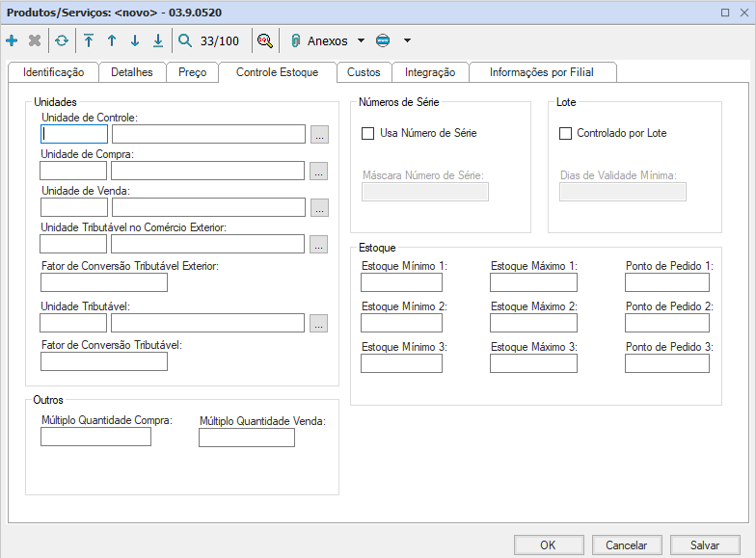Go to next record down arrow
The width and height of the screenshot is (756, 558).
tap(135, 40)
